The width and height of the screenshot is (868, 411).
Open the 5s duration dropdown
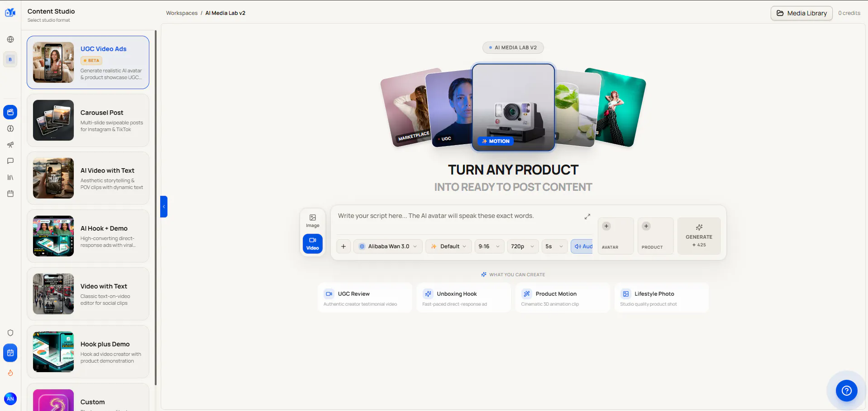(x=554, y=246)
